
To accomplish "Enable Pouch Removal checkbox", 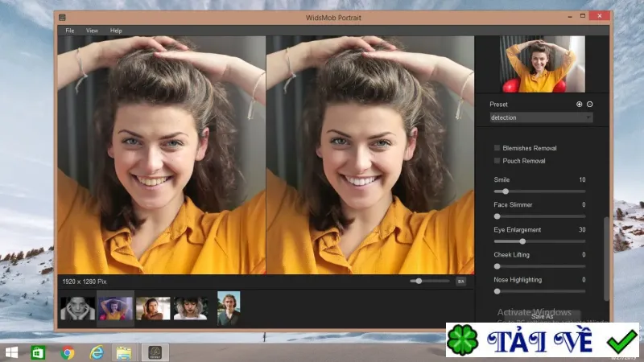I will [497, 160].
